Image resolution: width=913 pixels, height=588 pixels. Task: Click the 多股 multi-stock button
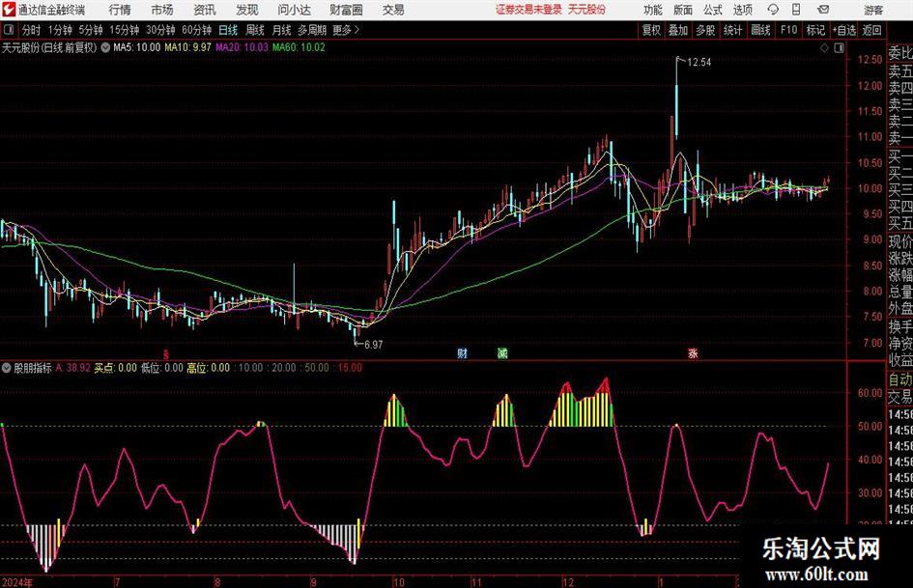tap(705, 30)
